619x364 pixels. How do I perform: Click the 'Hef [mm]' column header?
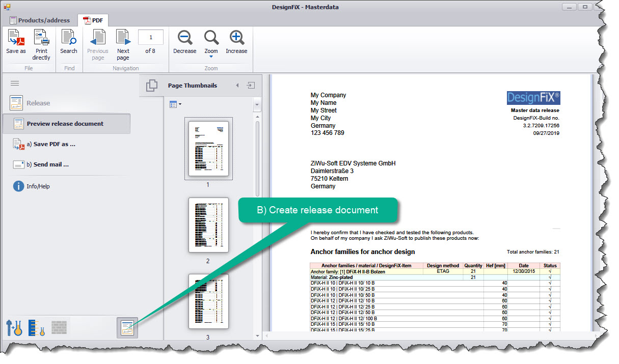click(x=496, y=266)
